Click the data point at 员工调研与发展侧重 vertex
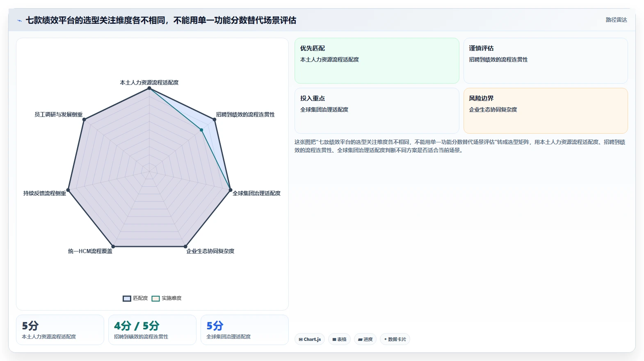 click(84, 119)
